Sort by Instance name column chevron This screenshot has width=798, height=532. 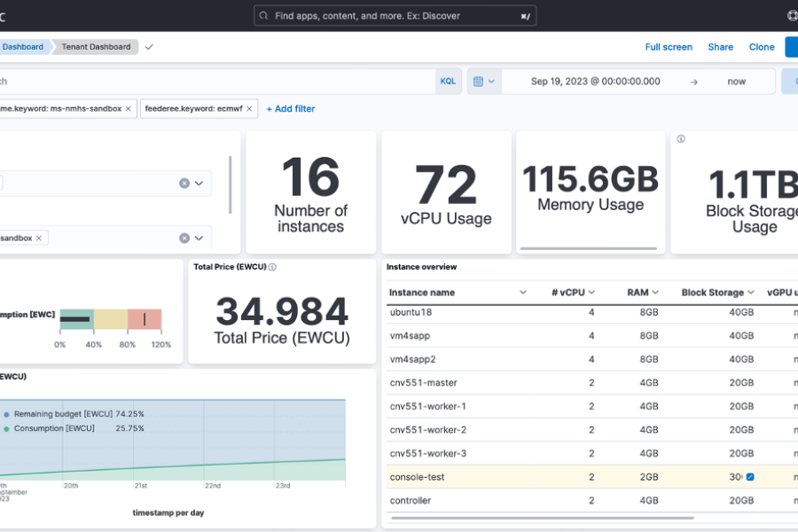522,293
